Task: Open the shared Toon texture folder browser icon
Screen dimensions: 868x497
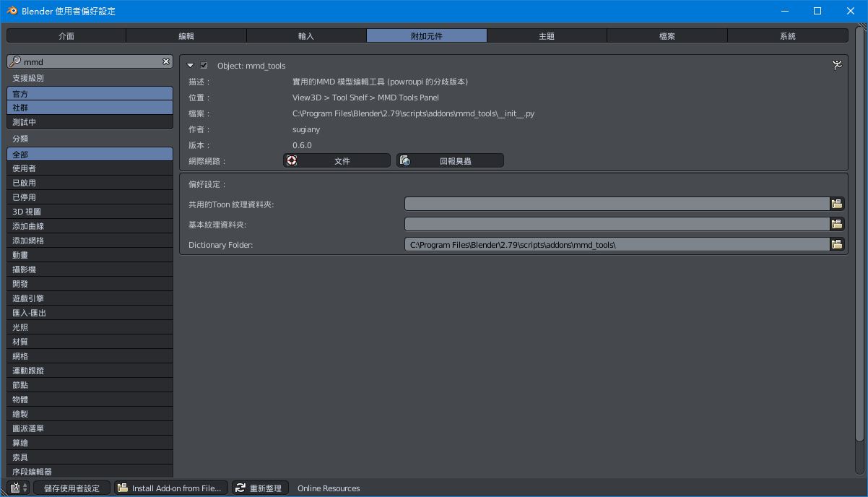Action: (x=837, y=203)
